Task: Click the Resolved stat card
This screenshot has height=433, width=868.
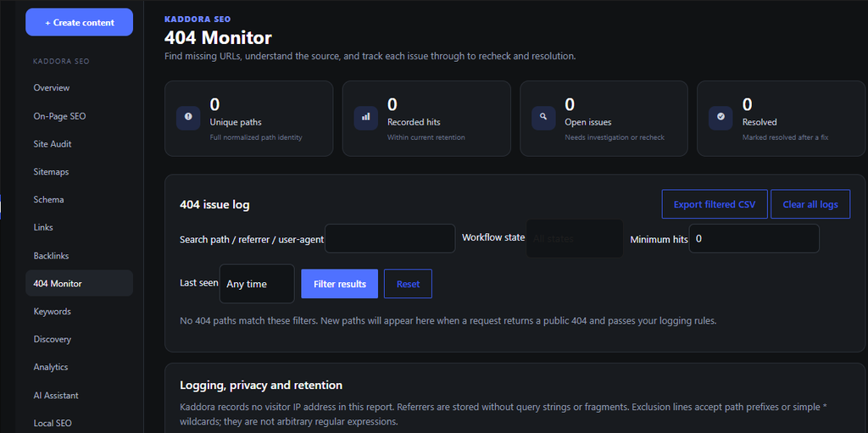Action: point(781,119)
